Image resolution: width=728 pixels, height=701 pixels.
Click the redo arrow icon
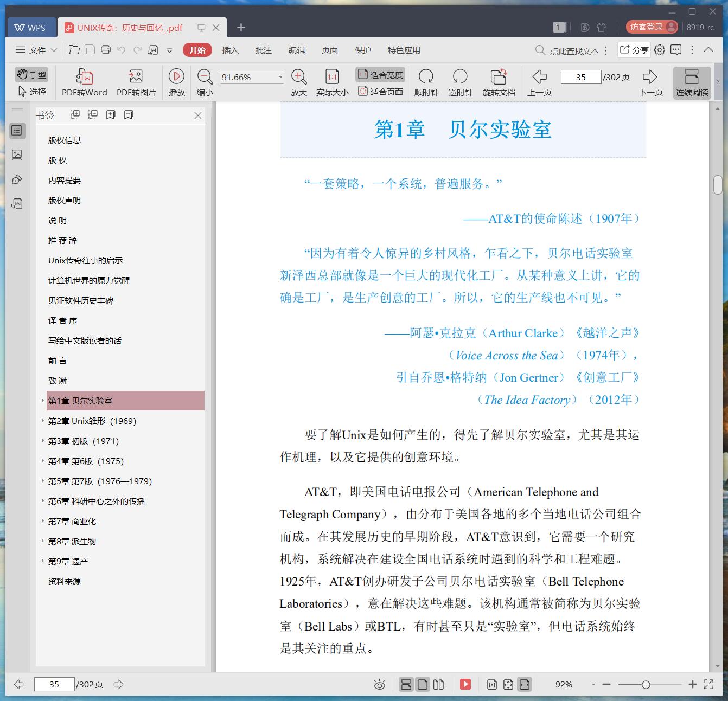[x=137, y=50]
